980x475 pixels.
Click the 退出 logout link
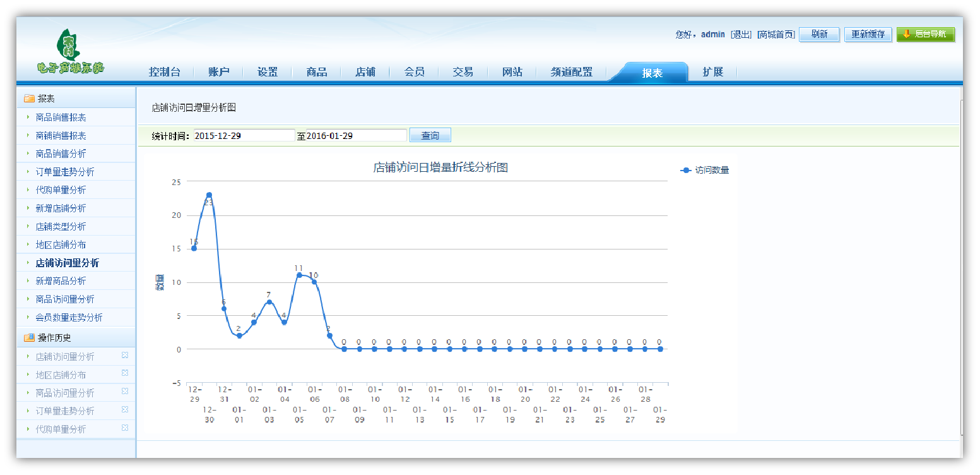click(x=741, y=34)
